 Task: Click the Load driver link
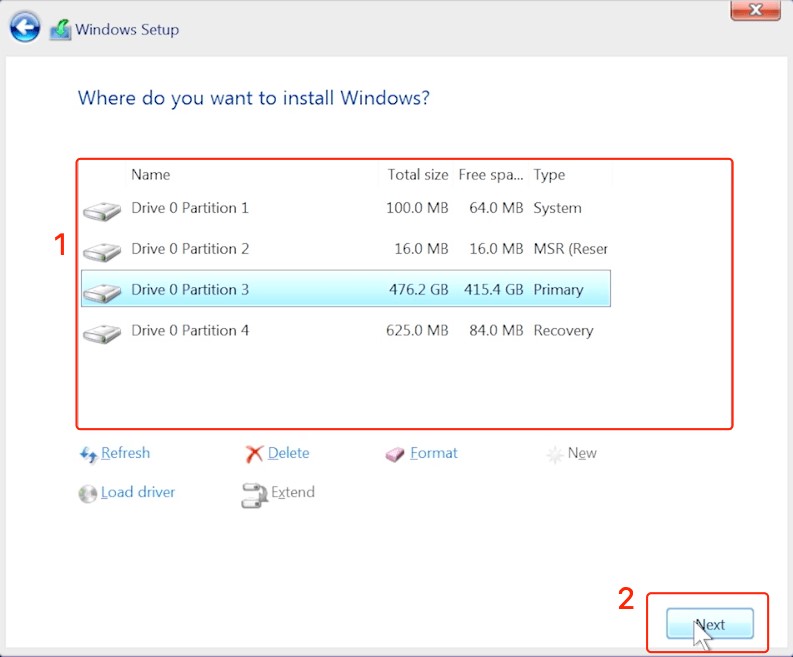[138, 492]
